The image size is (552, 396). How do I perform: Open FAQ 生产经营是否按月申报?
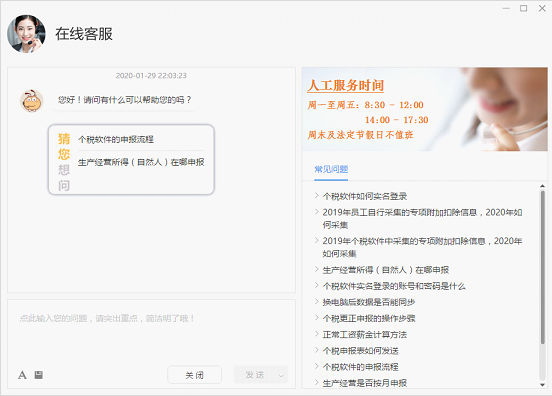tap(365, 383)
